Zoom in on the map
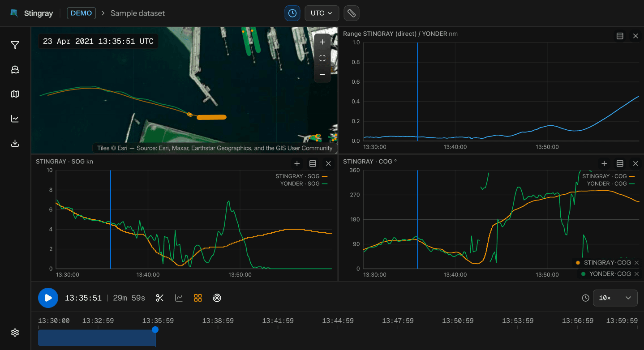644x350 pixels. click(322, 42)
